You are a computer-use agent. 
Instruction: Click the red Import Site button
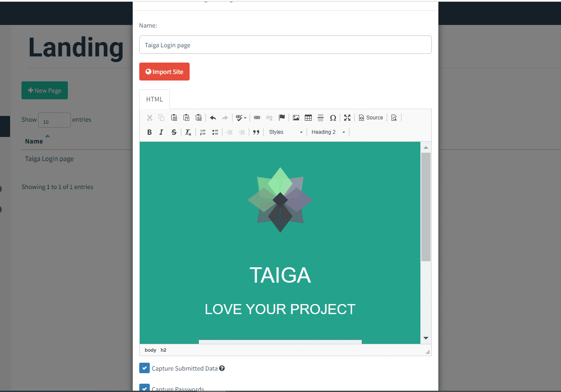point(164,72)
